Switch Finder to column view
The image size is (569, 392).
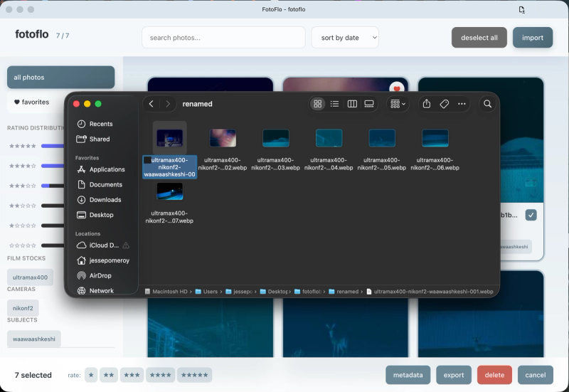352,104
